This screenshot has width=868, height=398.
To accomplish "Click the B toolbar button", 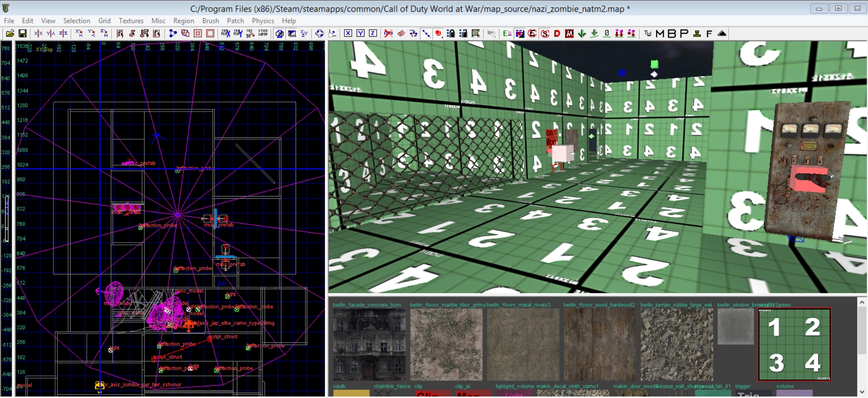I will pyautogui.click(x=672, y=33).
